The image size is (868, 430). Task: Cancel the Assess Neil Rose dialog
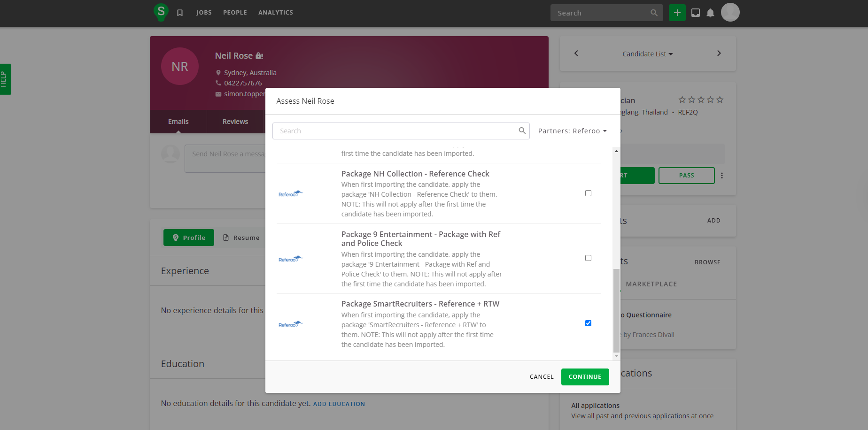pos(542,377)
